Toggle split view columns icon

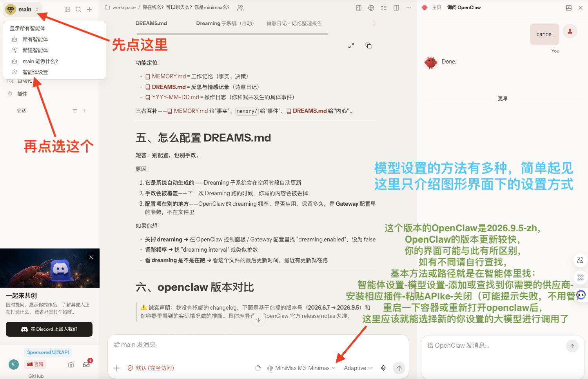pos(396,8)
